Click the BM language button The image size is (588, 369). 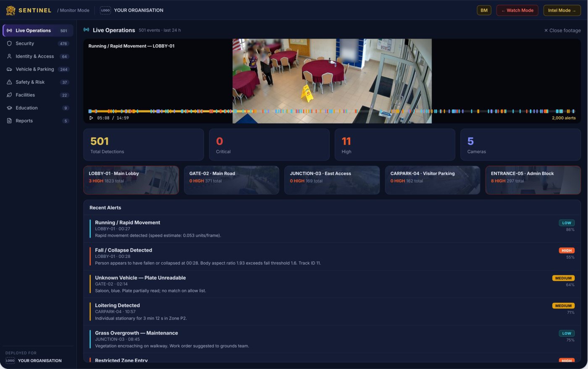pyautogui.click(x=484, y=10)
